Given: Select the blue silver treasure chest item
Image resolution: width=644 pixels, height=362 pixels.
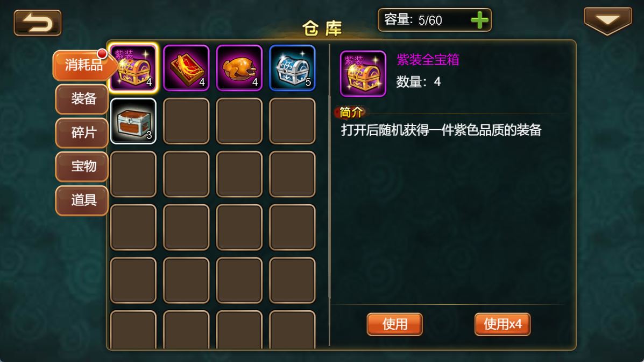Looking at the screenshot, I should click(x=293, y=67).
